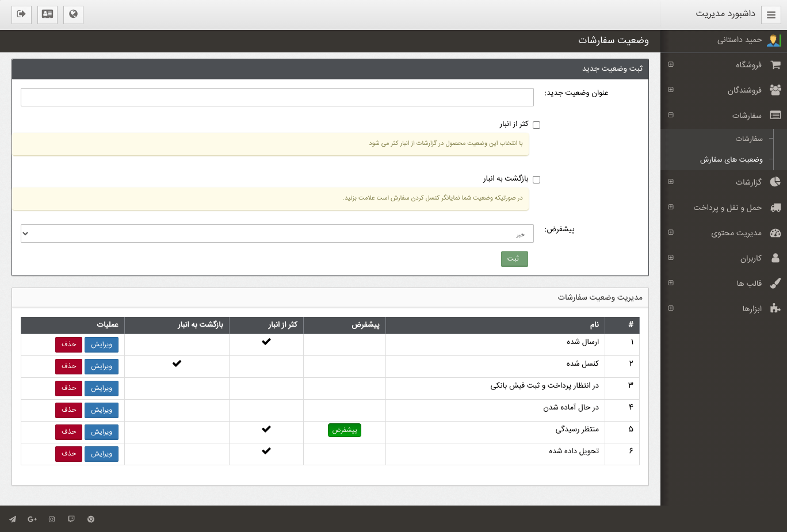The width and height of the screenshot is (787, 532).
Task: Open the سفارشات submenu item
Action: coord(748,139)
